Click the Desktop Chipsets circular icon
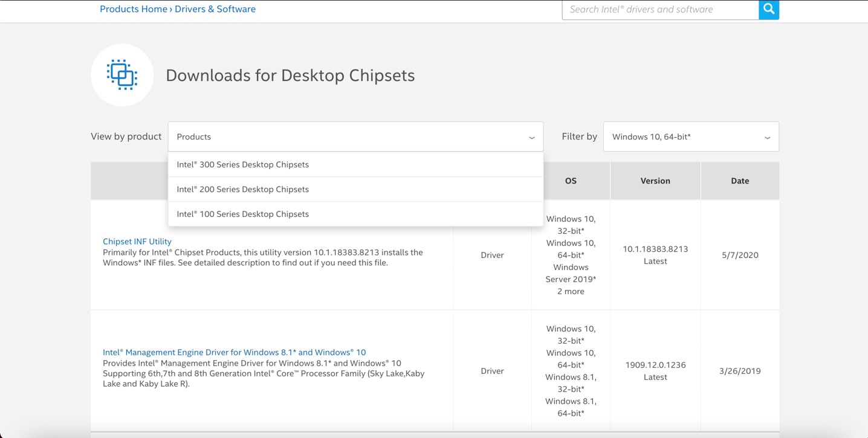 click(x=122, y=75)
